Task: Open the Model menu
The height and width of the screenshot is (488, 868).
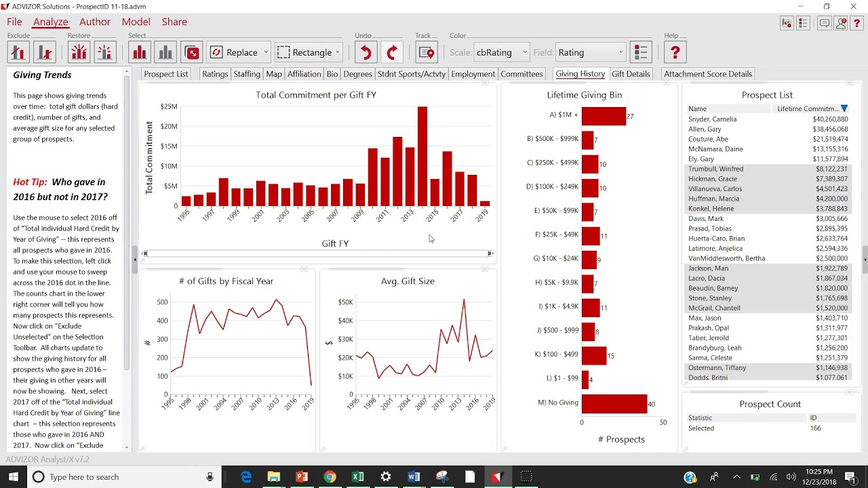Action: point(136,22)
